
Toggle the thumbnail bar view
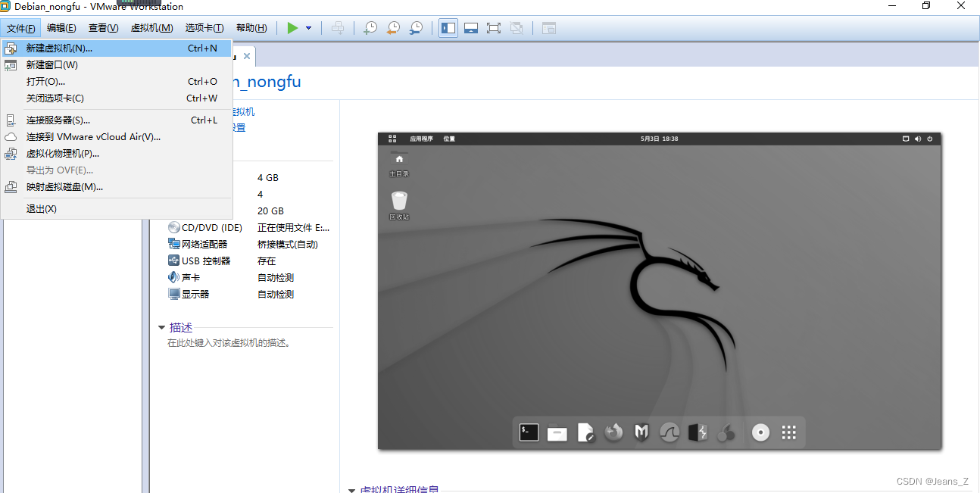coord(471,27)
